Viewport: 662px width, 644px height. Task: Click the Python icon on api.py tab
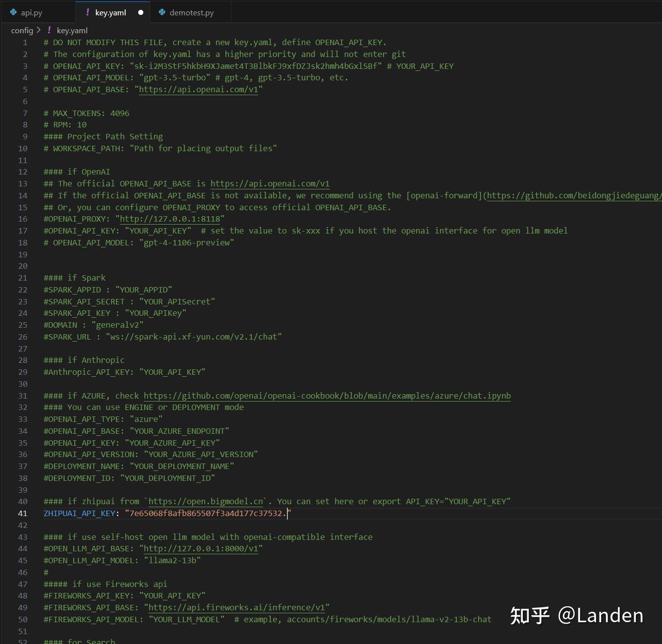13,12
